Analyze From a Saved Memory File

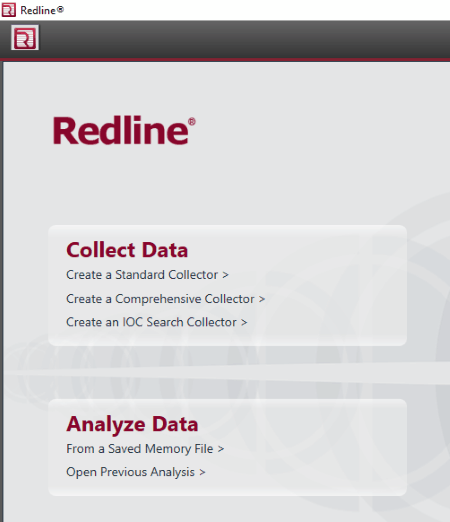coord(145,449)
